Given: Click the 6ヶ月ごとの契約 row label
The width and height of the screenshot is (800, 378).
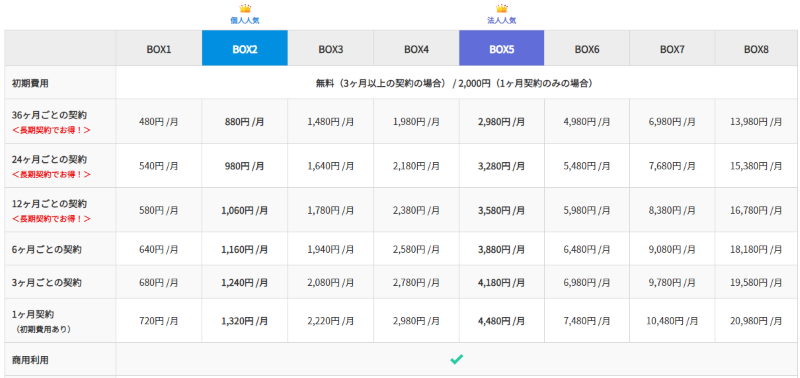Looking at the screenshot, I should (47, 249).
